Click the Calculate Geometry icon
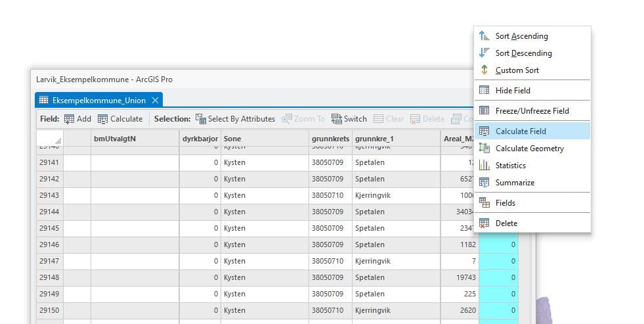Viewport: 644px width, 324px height. coord(484,149)
